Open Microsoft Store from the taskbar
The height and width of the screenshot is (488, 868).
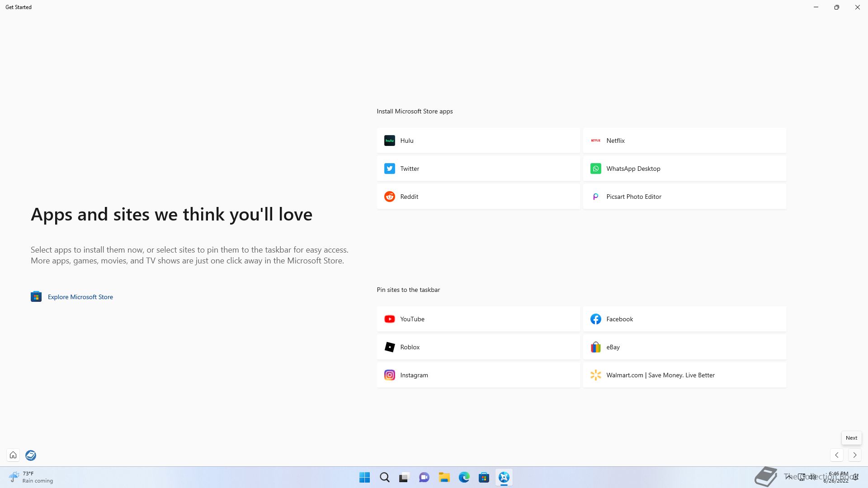pyautogui.click(x=484, y=477)
